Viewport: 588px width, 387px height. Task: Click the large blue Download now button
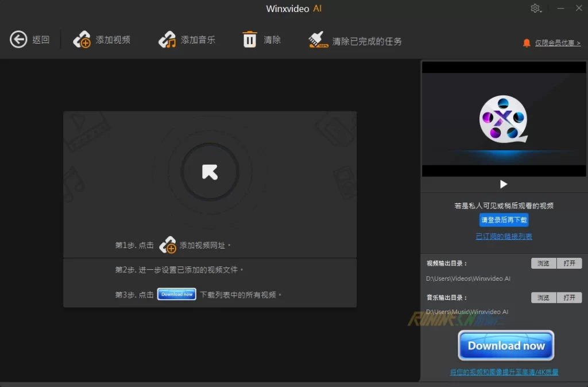[506, 346]
